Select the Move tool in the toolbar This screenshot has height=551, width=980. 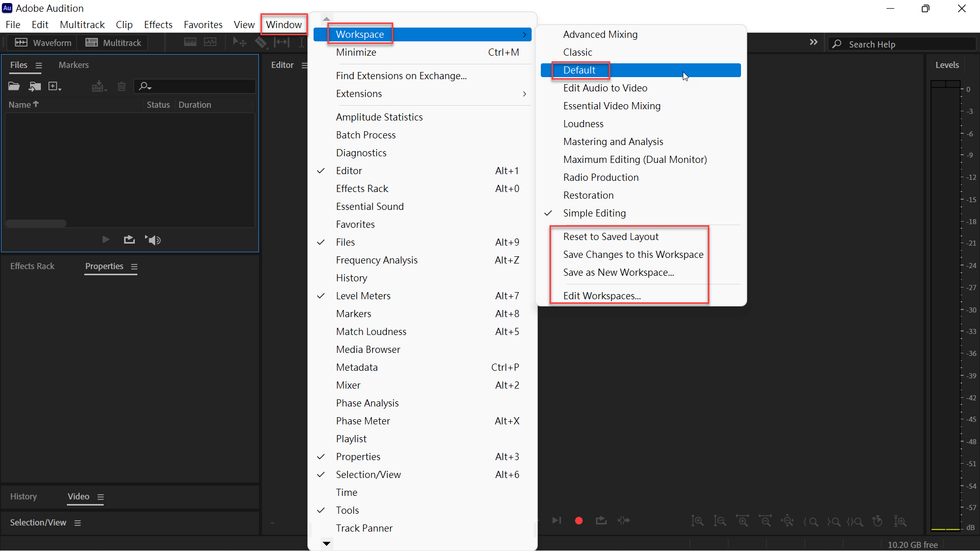(x=239, y=42)
